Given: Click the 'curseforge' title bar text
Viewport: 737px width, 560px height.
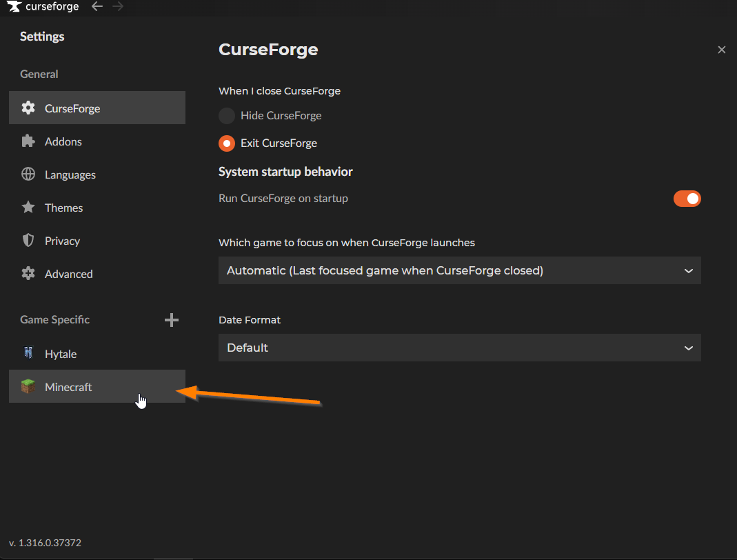Looking at the screenshot, I should click(52, 7).
